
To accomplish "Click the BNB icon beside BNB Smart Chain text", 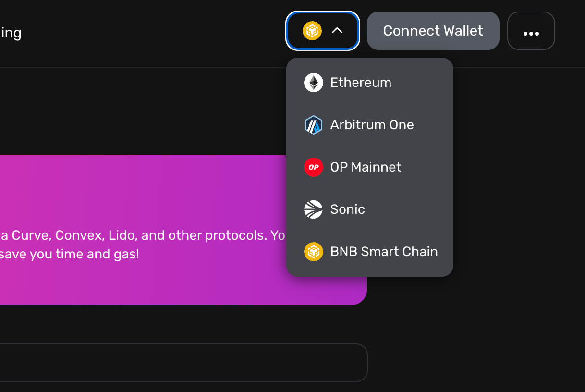I will [x=313, y=251].
